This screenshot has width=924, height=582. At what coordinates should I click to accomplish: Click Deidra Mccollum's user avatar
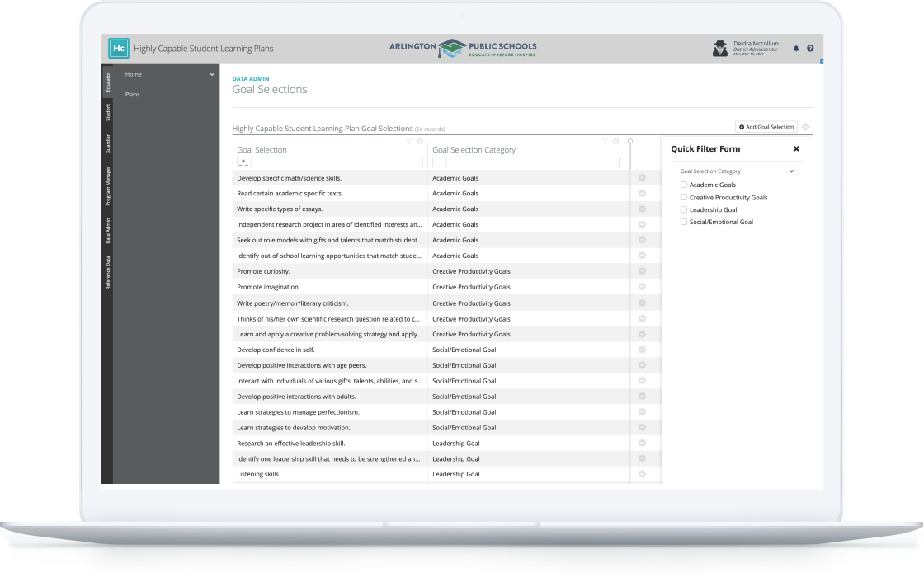click(x=720, y=49)
